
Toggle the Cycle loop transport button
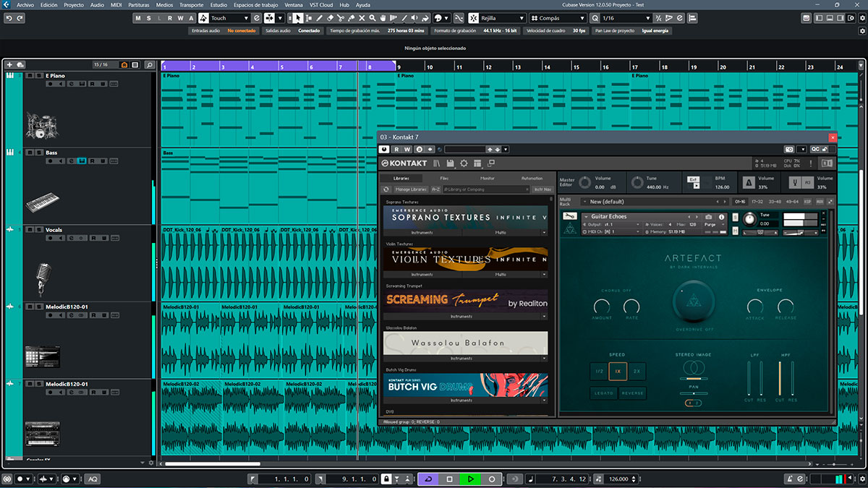[x=428, y=479]
